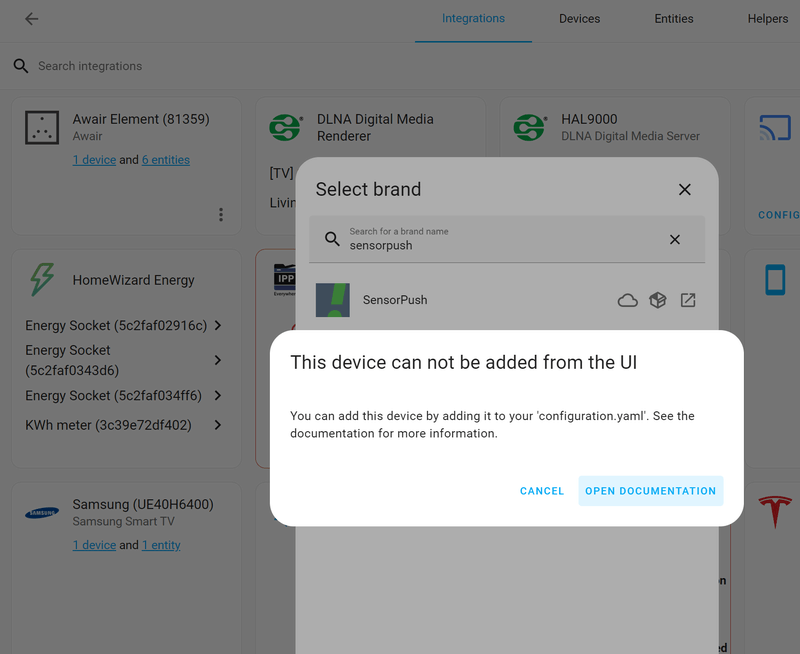Clear the sensorpush search text
Image resolution: width=800 pixels, height=654 pixels.
coord(674,239)
